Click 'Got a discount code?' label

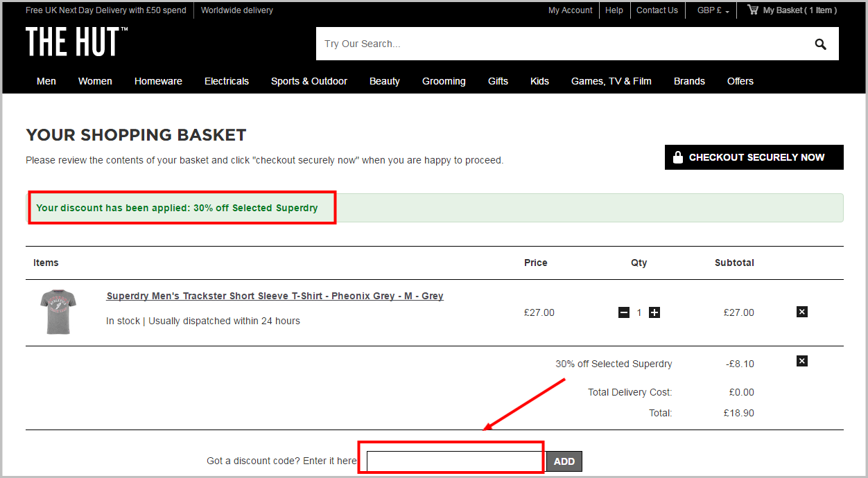coord(282,461)
